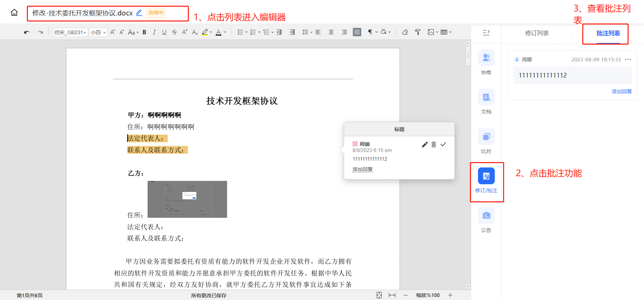644x300 pixels.
Task: Undo the last edit
Action: click(27, 32)
